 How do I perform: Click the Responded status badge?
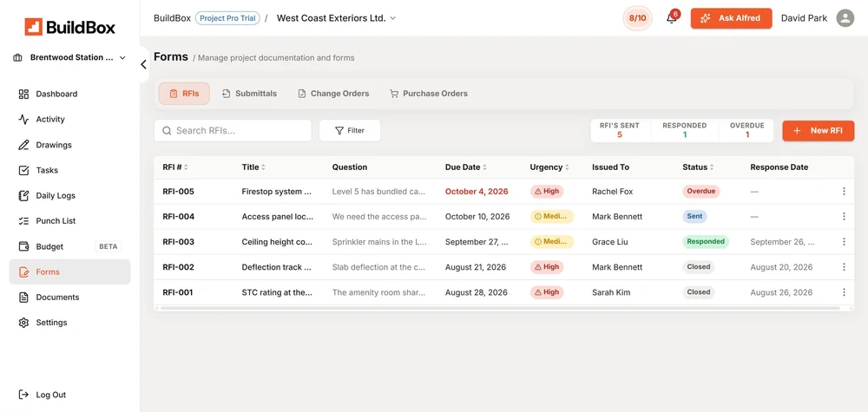705,242
